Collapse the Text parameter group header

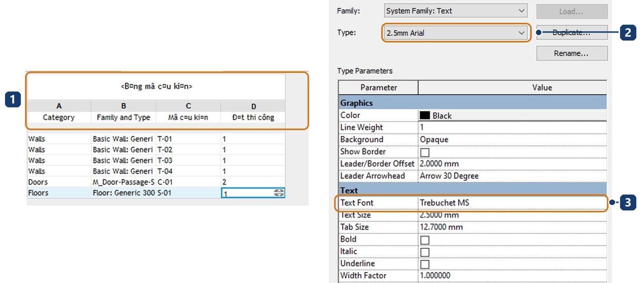tap(472, 191)
